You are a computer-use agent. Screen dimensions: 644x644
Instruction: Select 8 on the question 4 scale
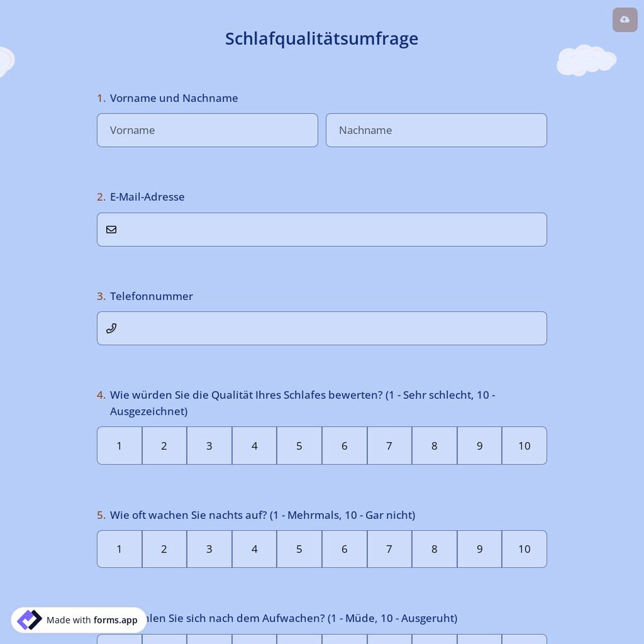coord(434,445)
